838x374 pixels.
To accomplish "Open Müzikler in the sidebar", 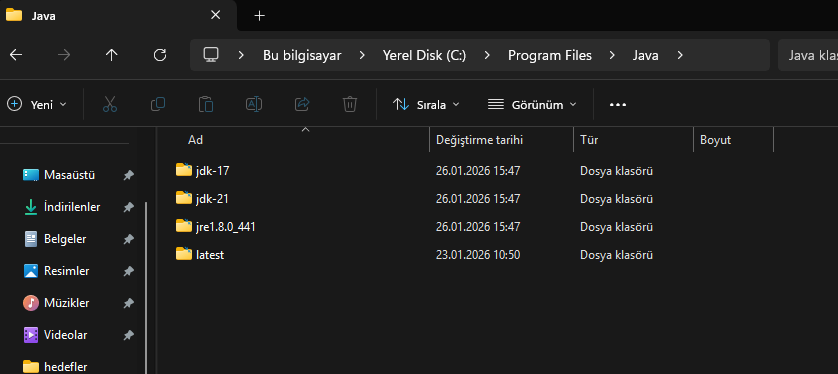I will coord(56,303).
